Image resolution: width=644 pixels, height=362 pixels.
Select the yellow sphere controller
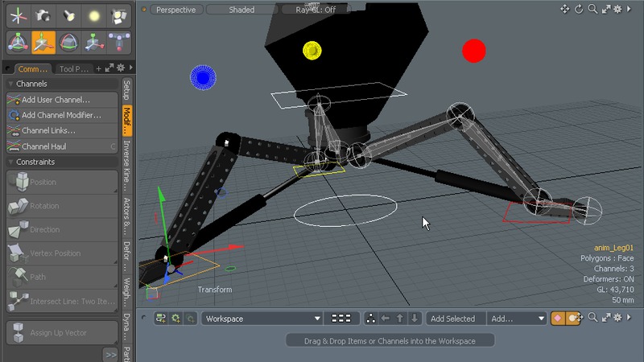point(312,51)
